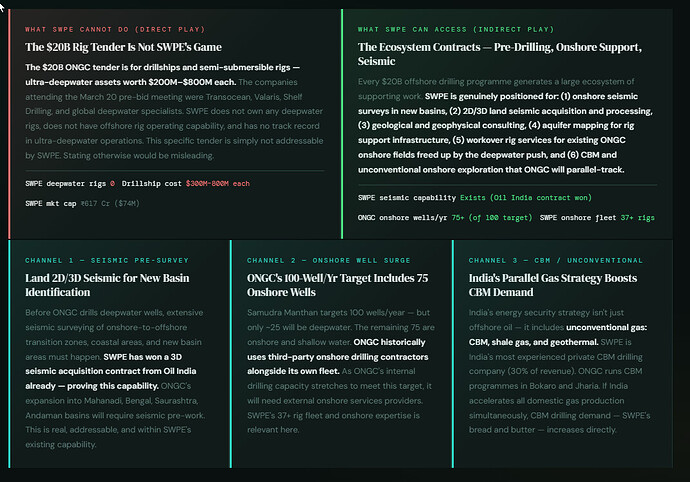Click sentence 'Stating otherwise would be misleading.'
The width and height of the screenshot is (690, 482).
point(139,155)
